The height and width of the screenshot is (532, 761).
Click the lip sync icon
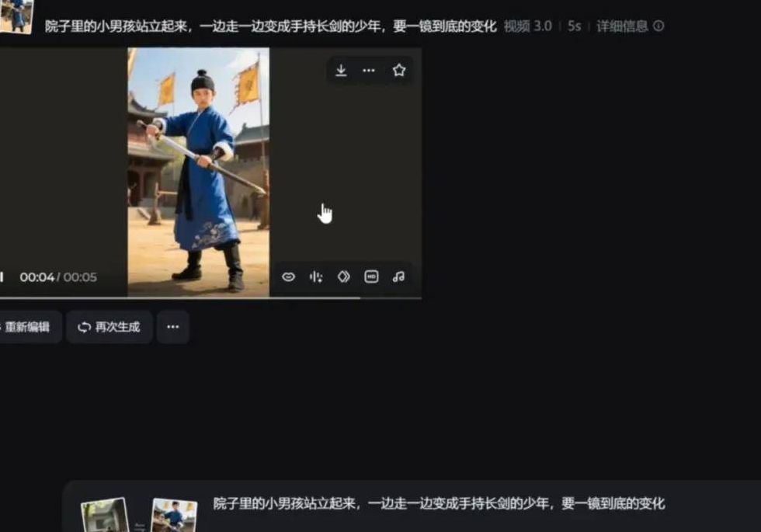(288, 277)
